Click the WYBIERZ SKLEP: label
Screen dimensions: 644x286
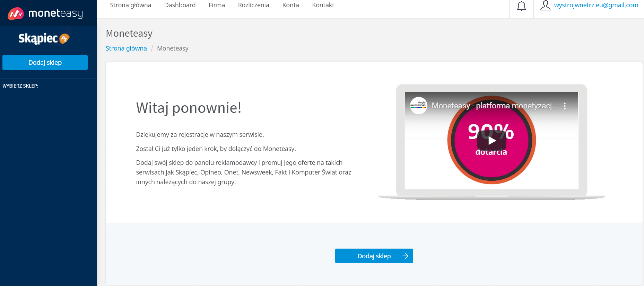[x=20, y=86]
